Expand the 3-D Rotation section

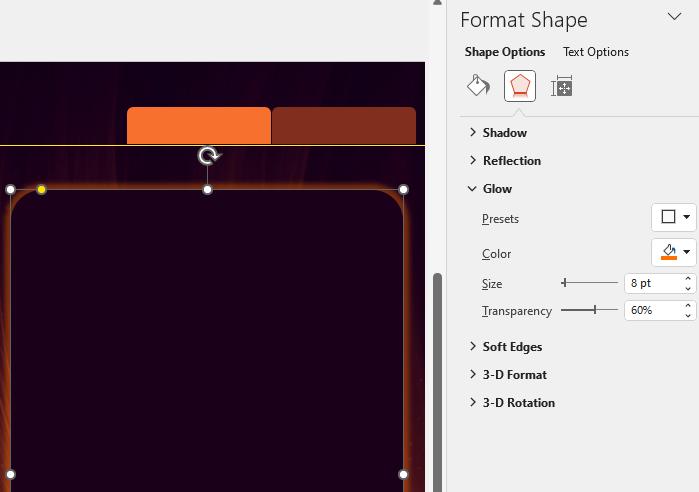512,402
